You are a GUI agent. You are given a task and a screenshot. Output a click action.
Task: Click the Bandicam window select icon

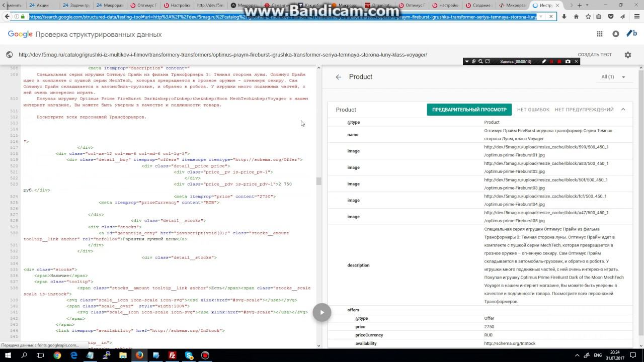click(473, 61)
